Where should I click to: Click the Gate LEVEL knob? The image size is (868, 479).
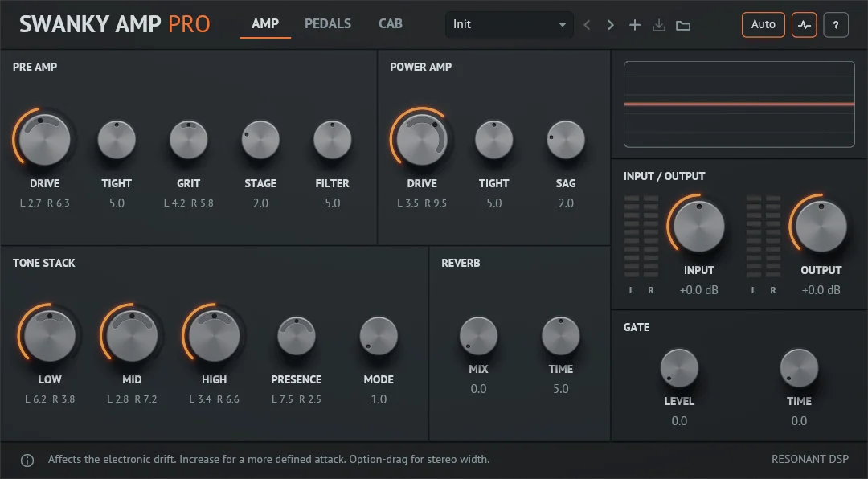pyautogui.click(x=679, y=368)
